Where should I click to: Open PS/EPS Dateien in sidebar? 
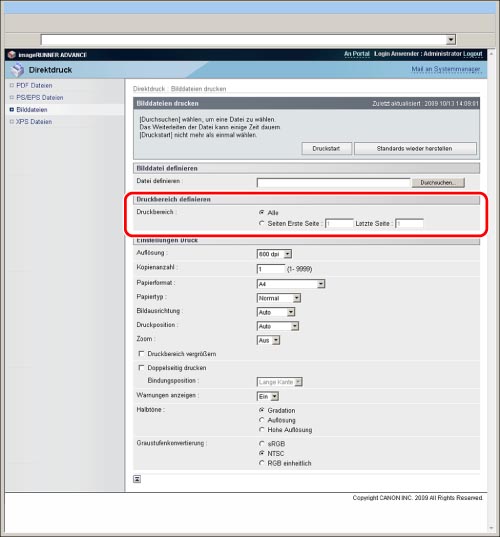click(40, 98)
